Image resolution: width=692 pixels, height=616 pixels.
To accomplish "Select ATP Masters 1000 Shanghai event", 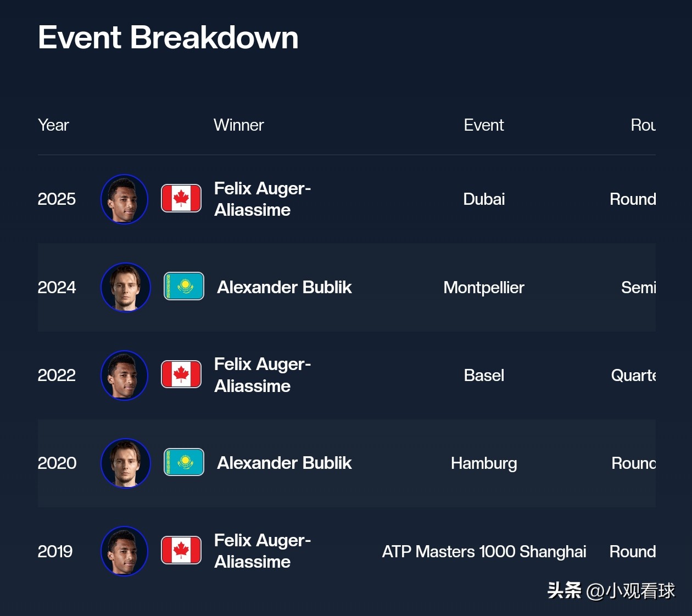I will pyautogui.click(x=484, y=551).
